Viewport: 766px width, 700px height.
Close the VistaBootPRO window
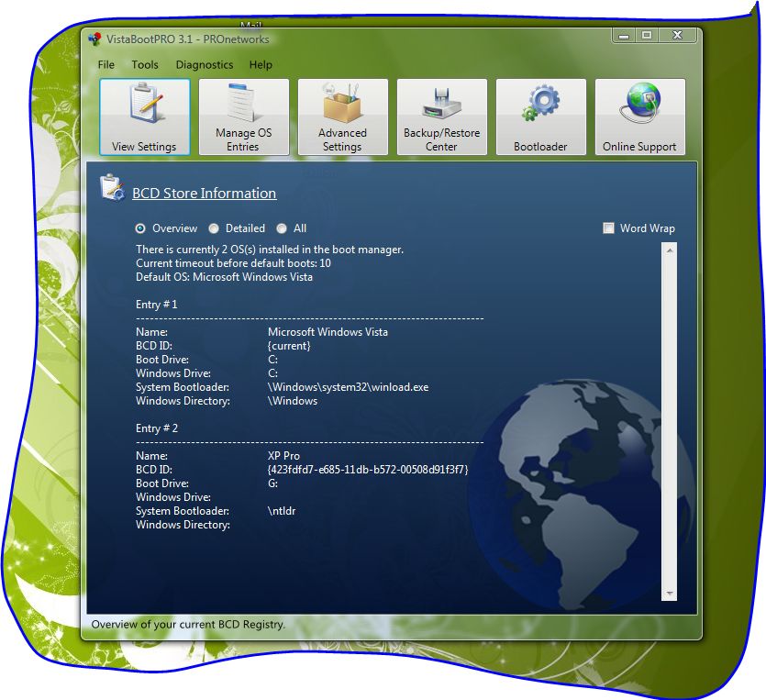pos(677,36)
